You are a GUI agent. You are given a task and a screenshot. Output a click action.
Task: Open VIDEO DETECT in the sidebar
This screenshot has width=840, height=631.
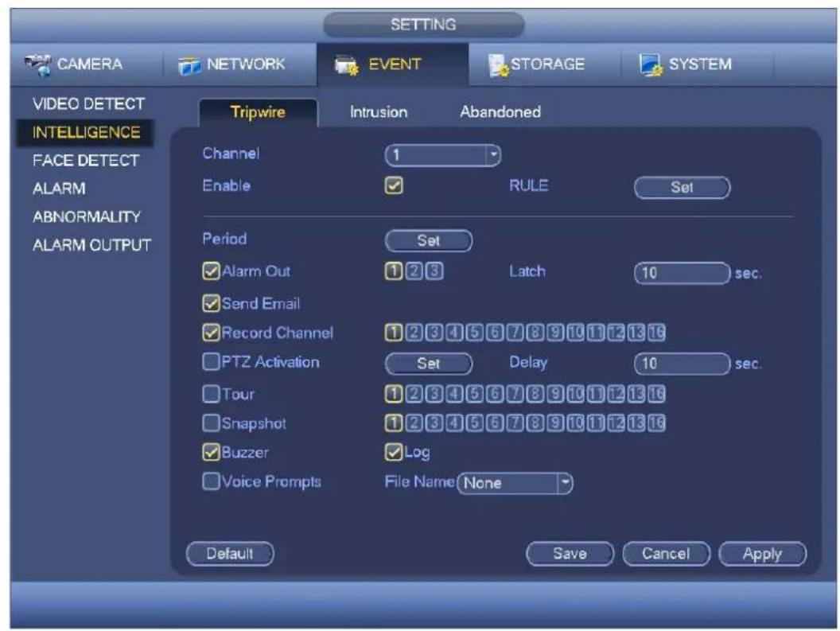click(x=88, y=104)
